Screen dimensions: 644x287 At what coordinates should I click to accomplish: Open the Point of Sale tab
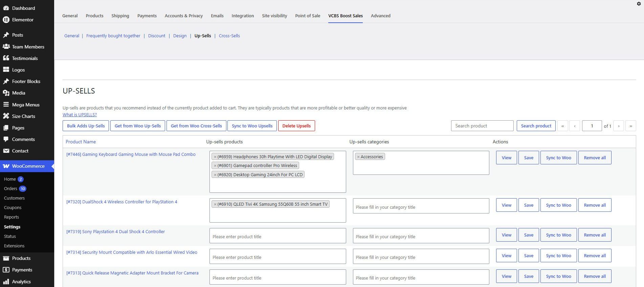[308, 16]
